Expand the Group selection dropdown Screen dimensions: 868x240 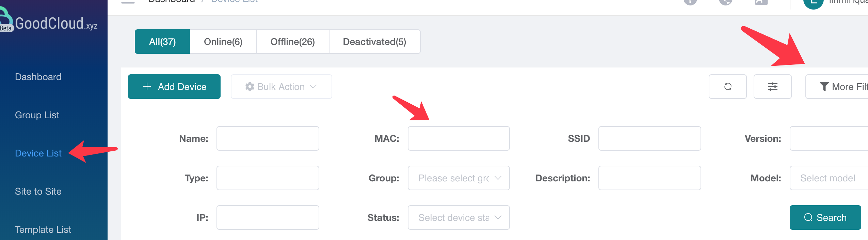pos(459,178)
